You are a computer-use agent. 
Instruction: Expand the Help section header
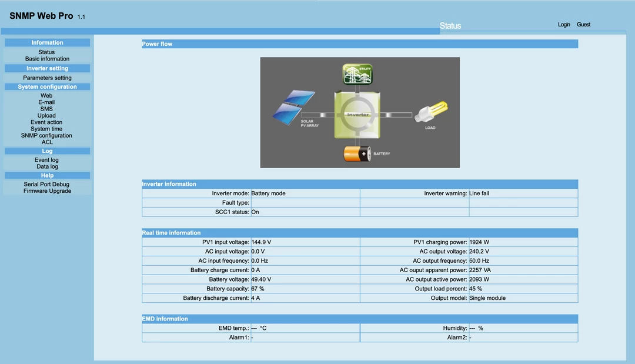click(x=47, y=175)
